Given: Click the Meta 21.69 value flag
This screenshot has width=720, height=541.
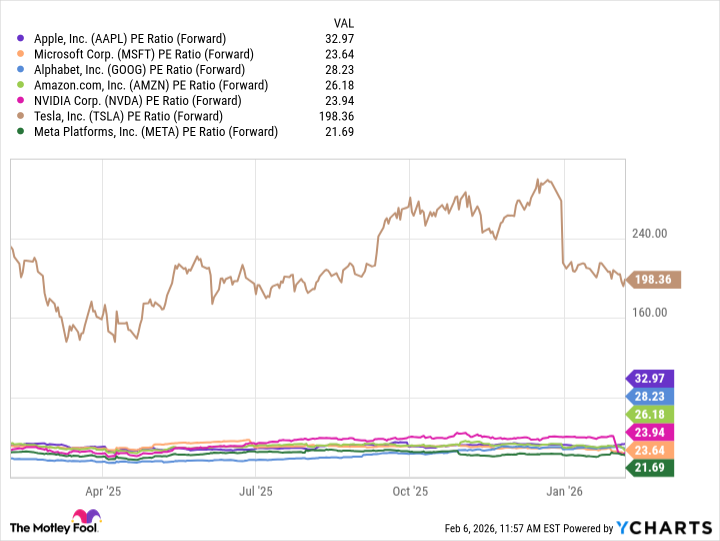Looking at the screenshot, I should pos(651,468).
